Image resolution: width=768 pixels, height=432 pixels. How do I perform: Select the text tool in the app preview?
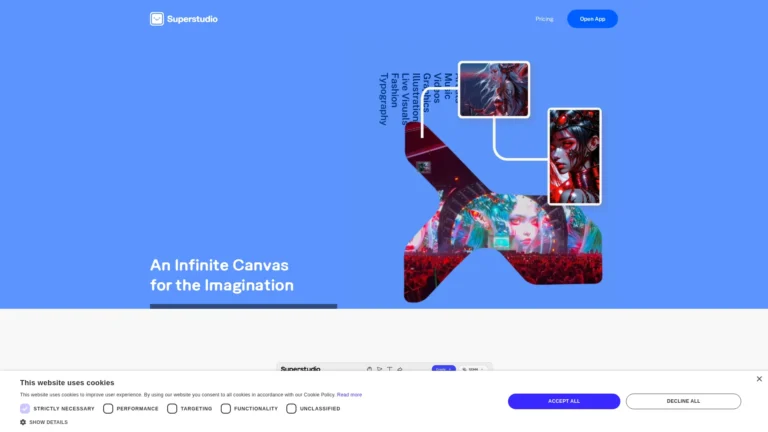click(389, 369)
